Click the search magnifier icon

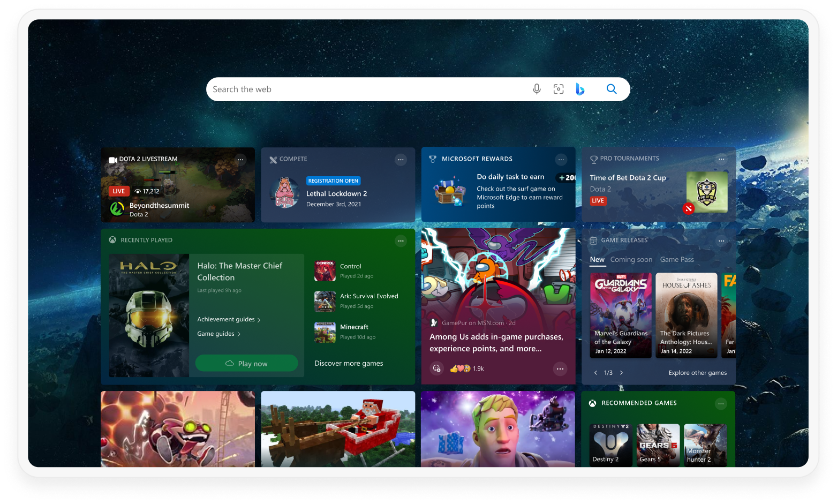click(611, 89)
